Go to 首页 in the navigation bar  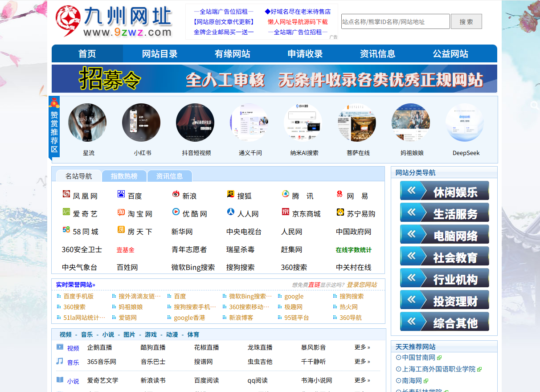tap(87, 54)
